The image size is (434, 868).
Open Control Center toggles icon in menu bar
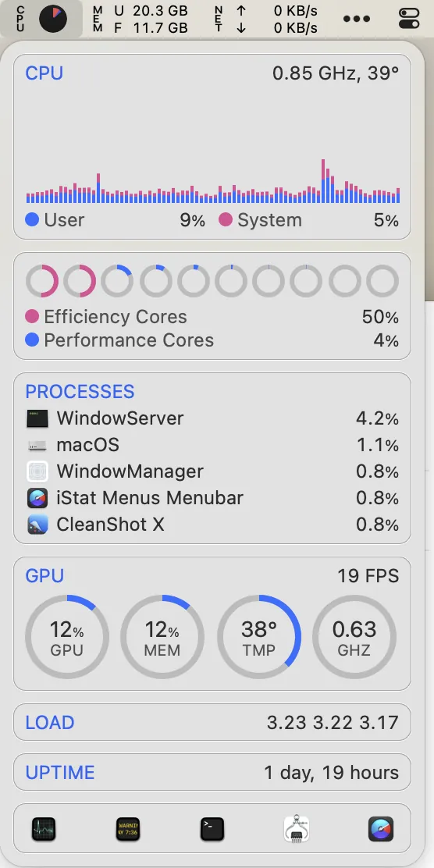click(411, 19)
